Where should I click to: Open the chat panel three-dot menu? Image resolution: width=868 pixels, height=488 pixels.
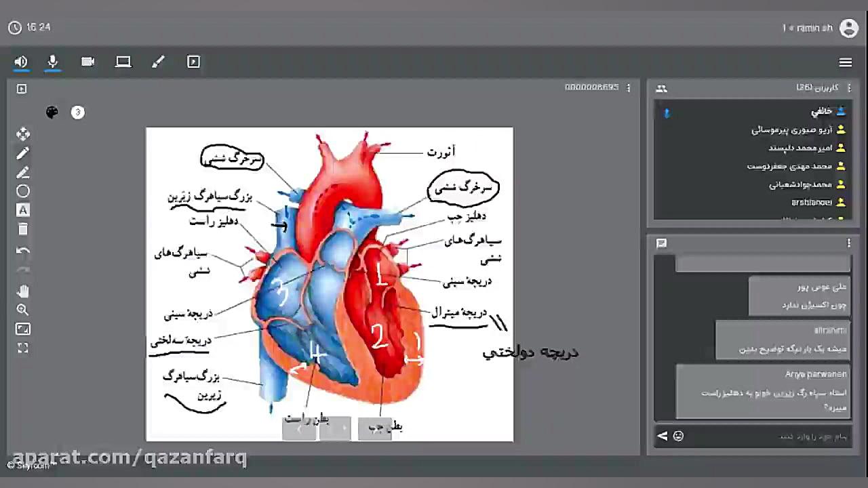click(x=848, y=243)
